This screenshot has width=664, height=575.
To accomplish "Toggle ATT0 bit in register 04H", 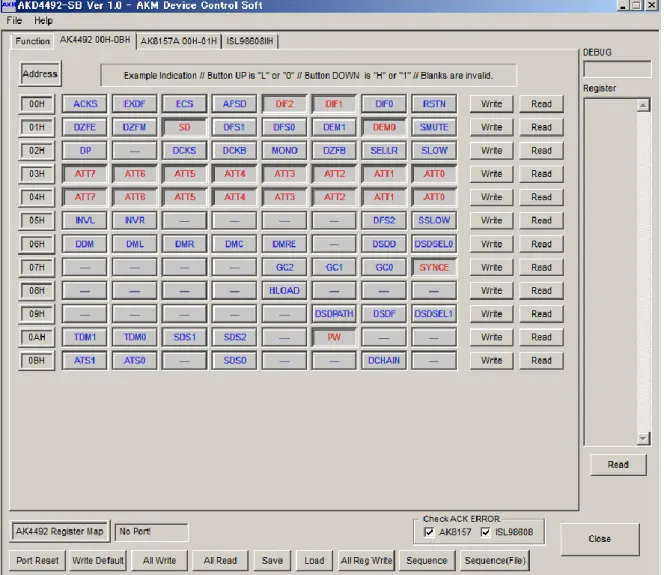I will point(434,197).
